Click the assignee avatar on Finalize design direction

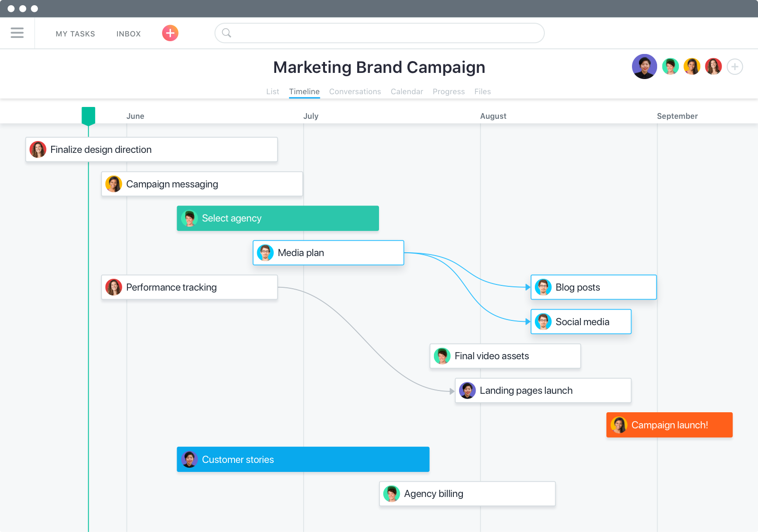pos(38,149)
